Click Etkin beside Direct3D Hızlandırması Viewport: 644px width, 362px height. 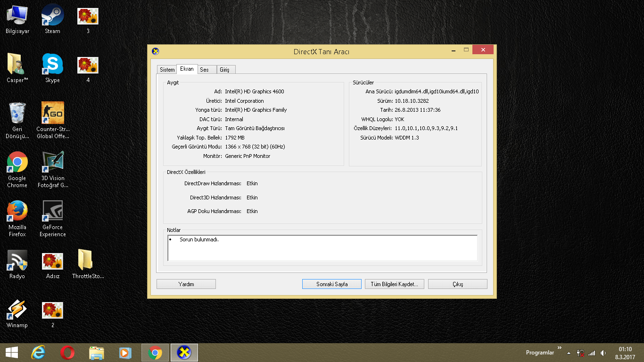tap(252, 197)
